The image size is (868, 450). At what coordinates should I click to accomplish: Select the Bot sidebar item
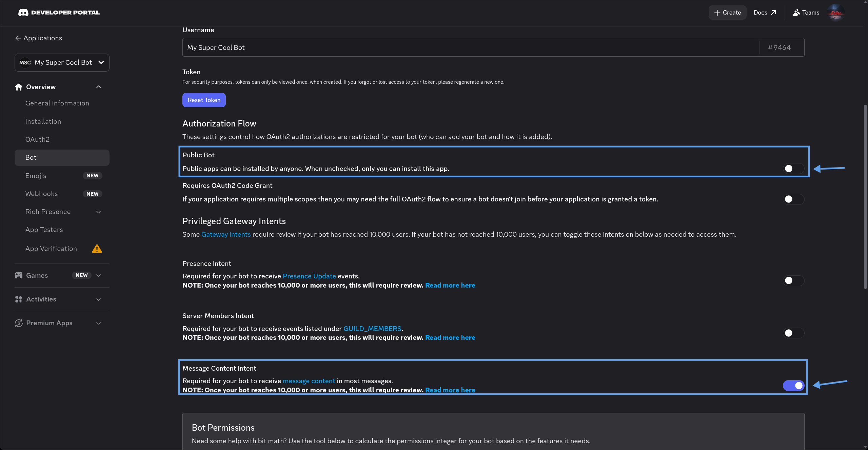pos(62,158)
